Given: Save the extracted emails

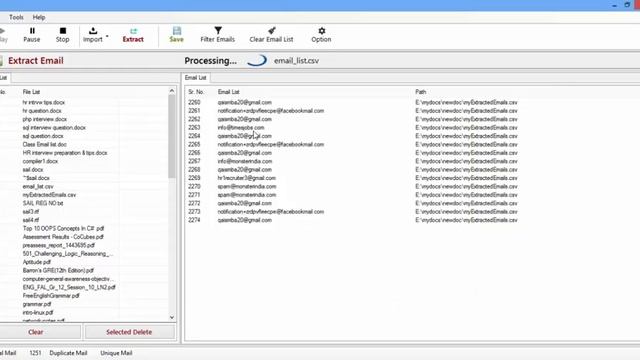Looking at the screenshot, I should pos(176,35).
